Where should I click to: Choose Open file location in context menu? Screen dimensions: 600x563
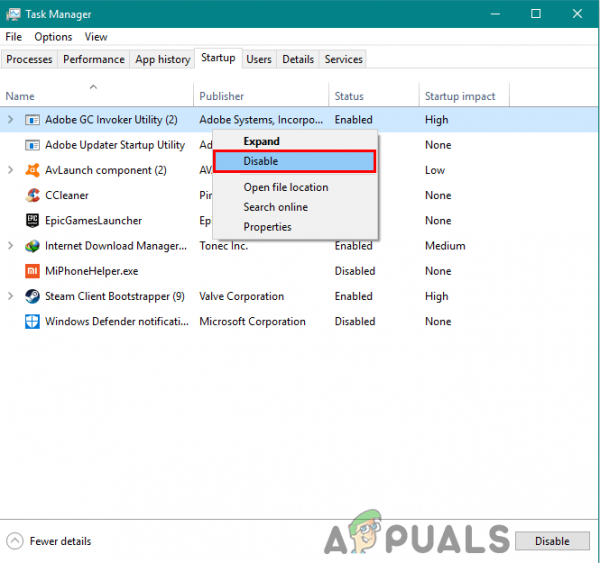(286, 188)
